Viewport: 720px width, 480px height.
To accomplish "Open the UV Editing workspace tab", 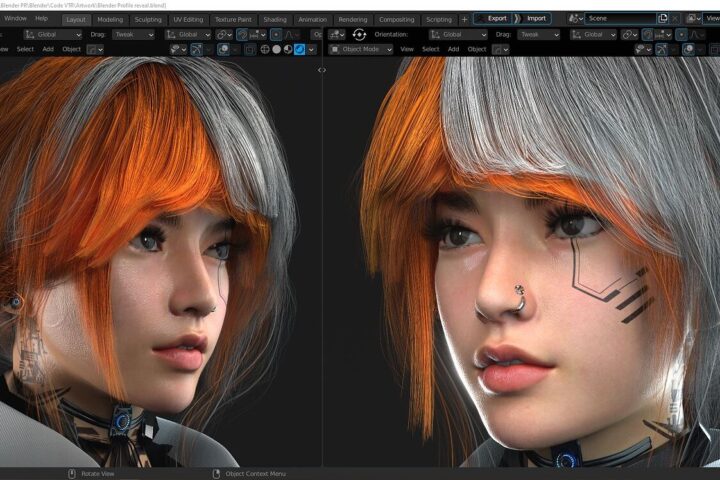I will [188, 19].
